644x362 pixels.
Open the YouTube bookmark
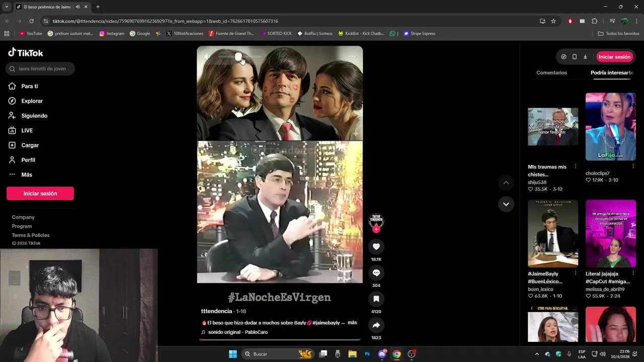coord(31,34)
